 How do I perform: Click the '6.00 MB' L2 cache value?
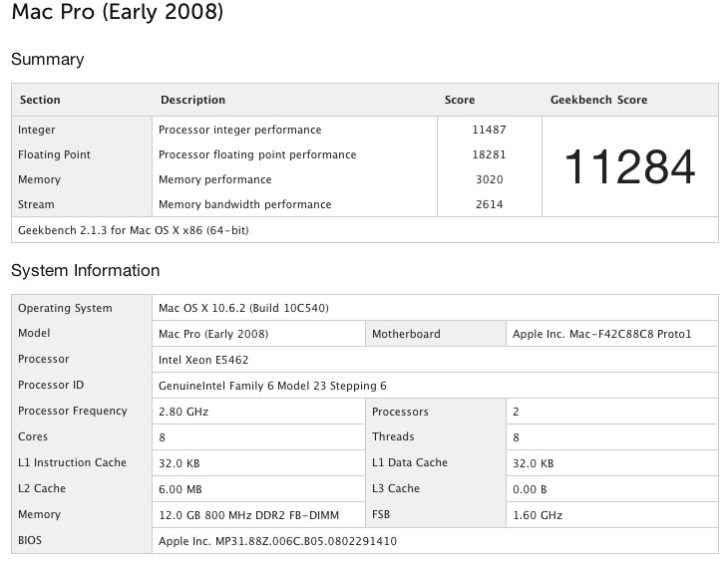pyautogui.click(x=181, y=490)
